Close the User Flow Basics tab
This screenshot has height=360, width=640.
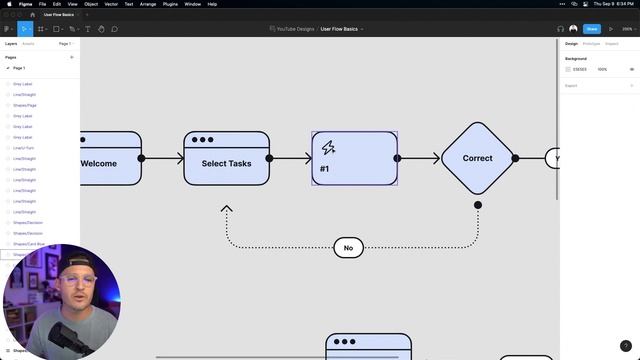[78, 15]
